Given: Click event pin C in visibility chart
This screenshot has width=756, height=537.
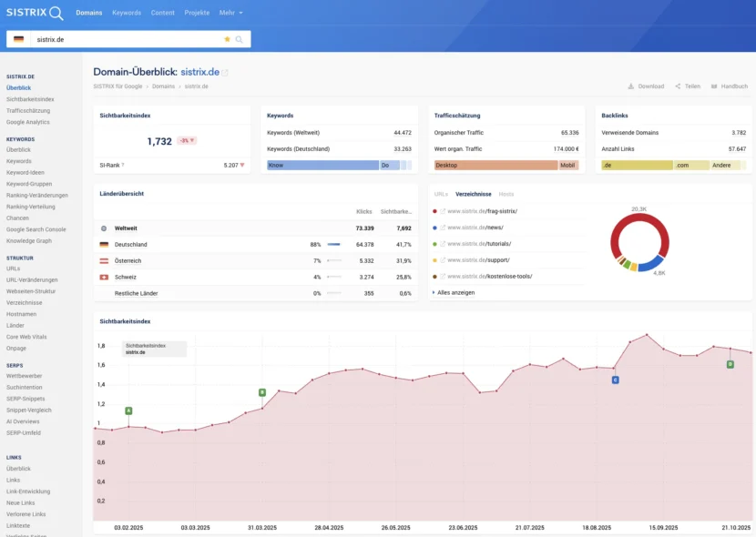Looking at the screenshot, I should [x=615, y=380].
